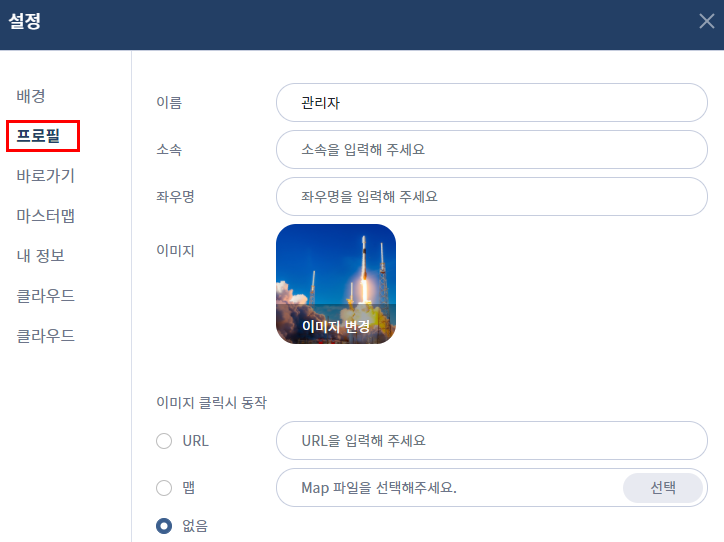
Task: Click the 이름 field containing 관리자
Action: coord(492,102)
